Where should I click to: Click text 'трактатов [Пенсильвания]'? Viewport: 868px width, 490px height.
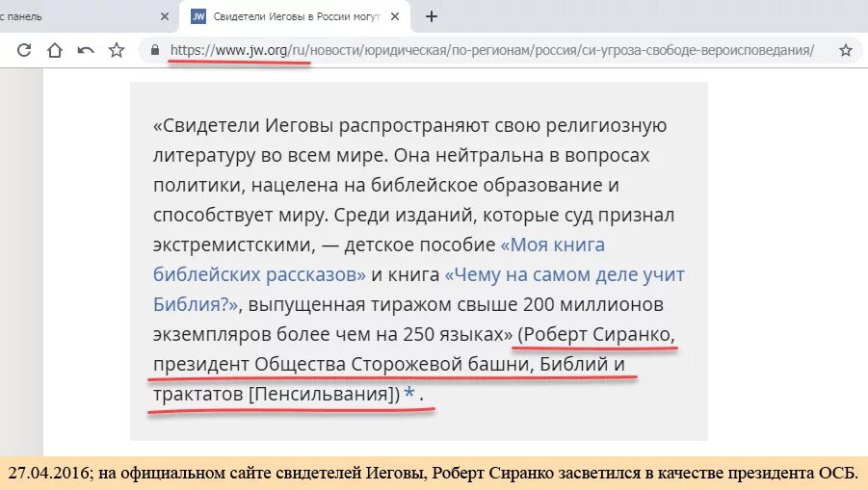click(x=274, y=395)
